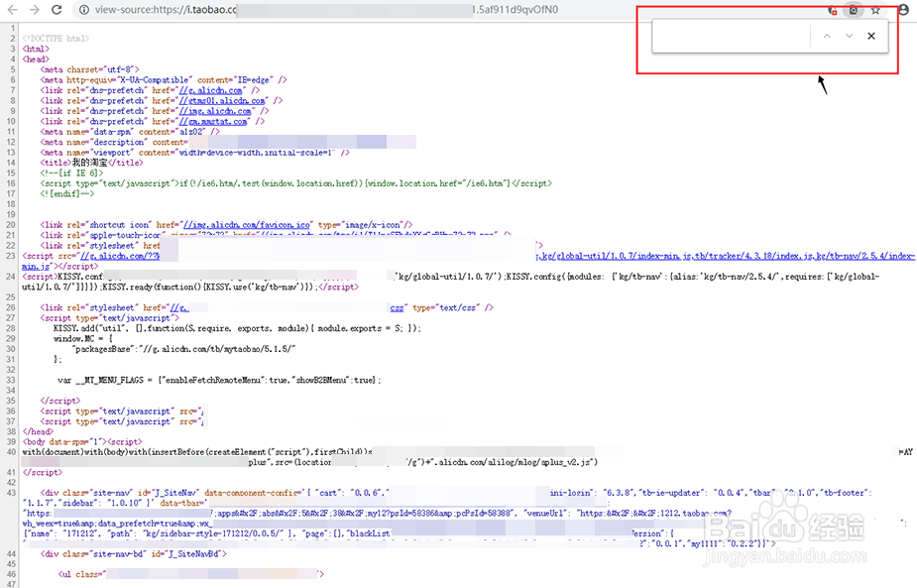Reload the view-source page
The width and height of the screenshot is (917, 588).
pos(57,10)
